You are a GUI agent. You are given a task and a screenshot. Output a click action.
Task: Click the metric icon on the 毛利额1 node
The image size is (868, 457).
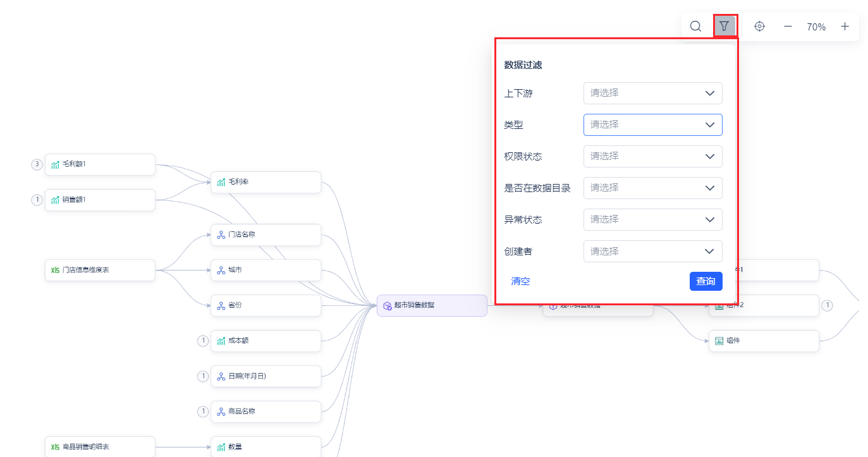pos(55,164)
